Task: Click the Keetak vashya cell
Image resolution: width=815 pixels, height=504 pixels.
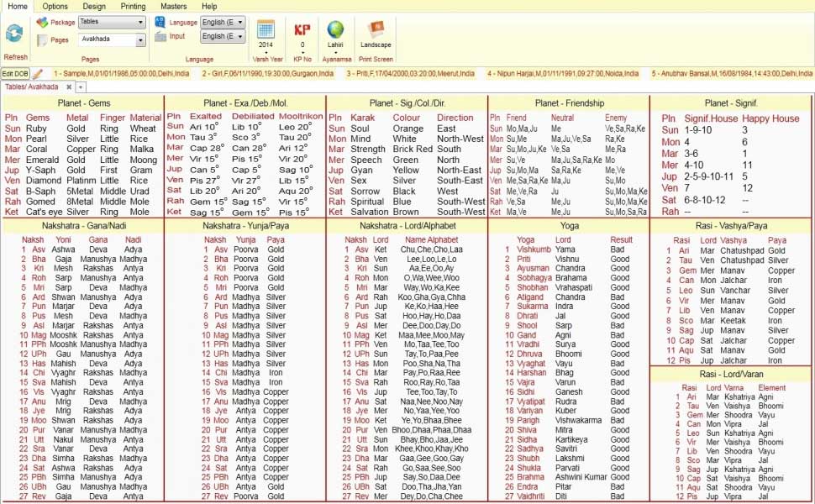Action: click(733, 321)
